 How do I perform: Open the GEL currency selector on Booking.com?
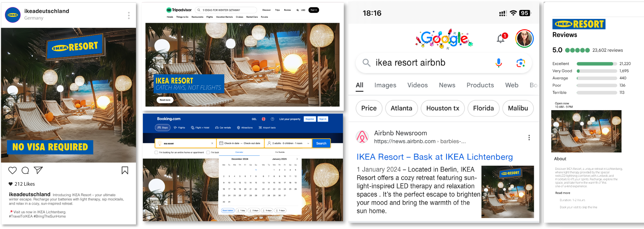254,119
